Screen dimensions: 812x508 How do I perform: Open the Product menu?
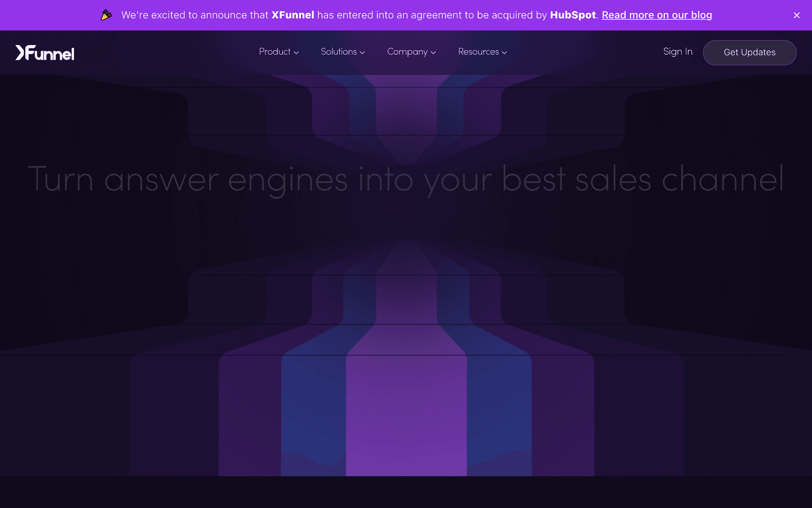click(x=278, y=52)
